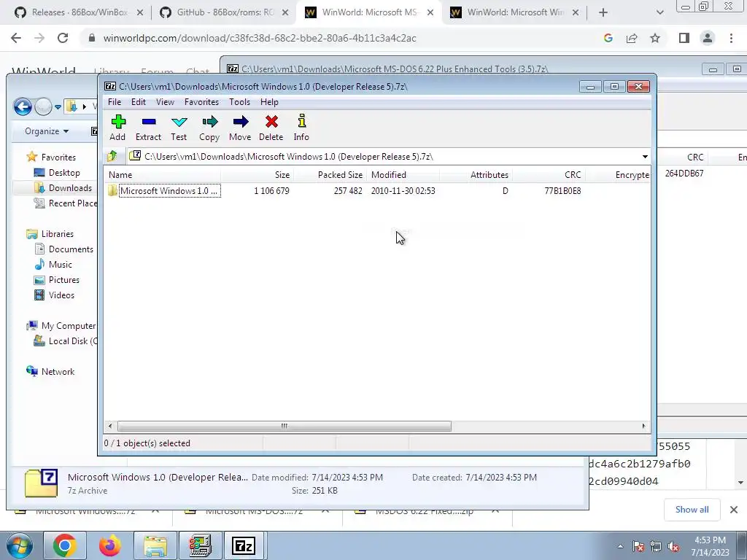Open the Favorites menu in 7-Zip
Image resolution: width=747 pixels, height=560 pixels.
coord(201,102)
